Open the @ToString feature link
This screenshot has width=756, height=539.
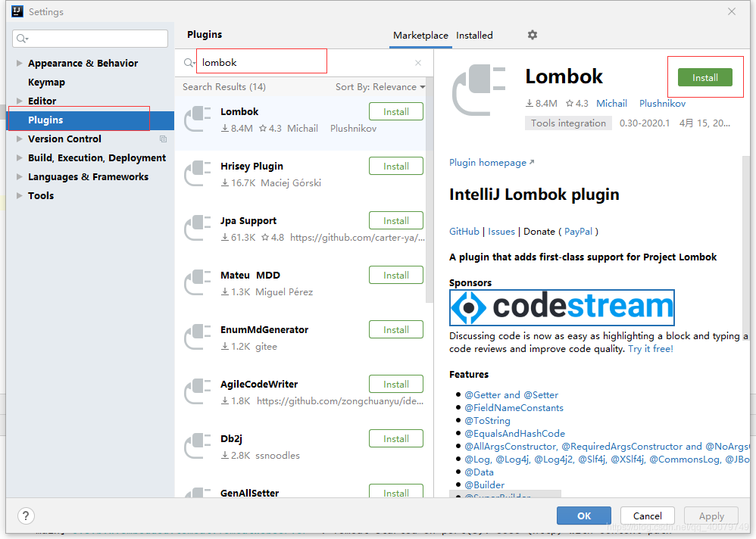[x=487, y=421]
